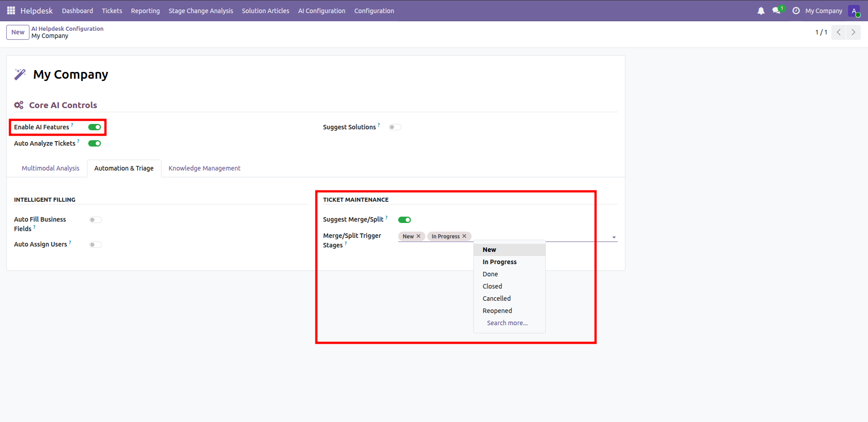This screenshot has width=868, height=422.
Task: Open the notifications bell icon
Action: 761,11
